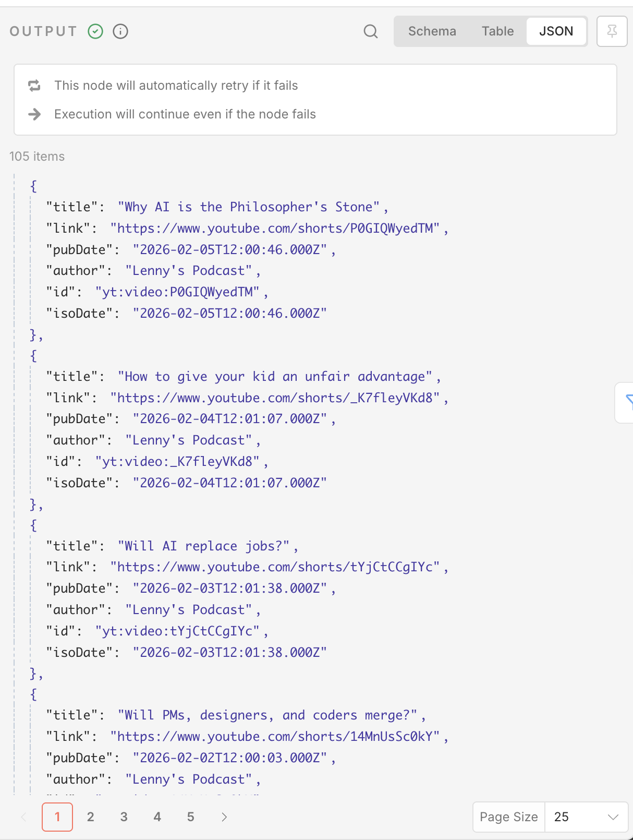
Task: Open the output info icon
Action: [120, 31]
